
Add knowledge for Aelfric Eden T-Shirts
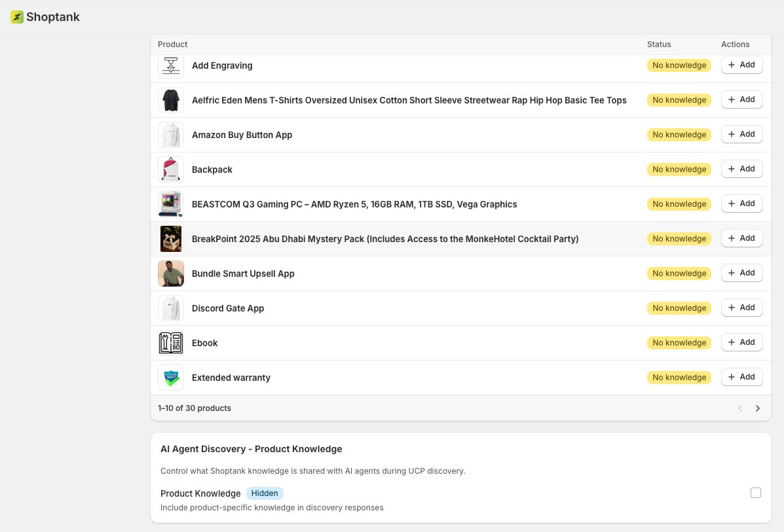(741, 99)
